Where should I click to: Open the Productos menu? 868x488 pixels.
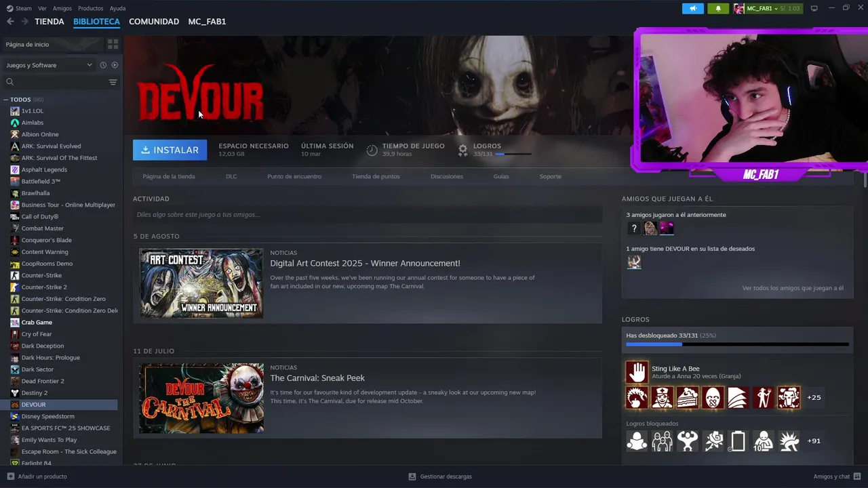click(x=90, y=8)
